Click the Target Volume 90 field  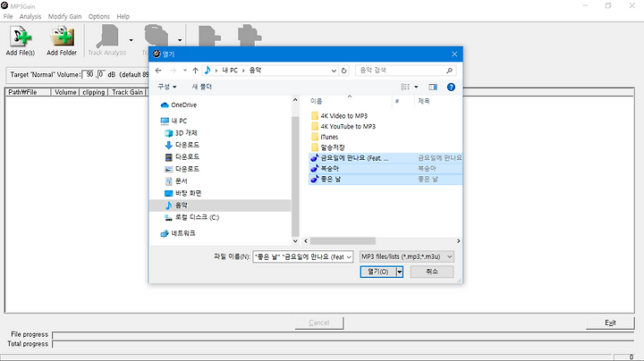click(89, 75)
